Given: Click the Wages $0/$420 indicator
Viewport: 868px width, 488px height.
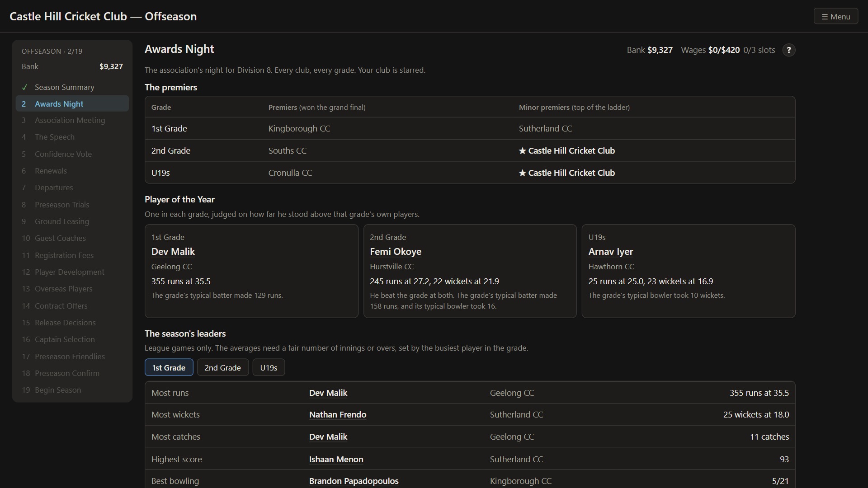Looking at the screenshot, I should click(710, 50).
